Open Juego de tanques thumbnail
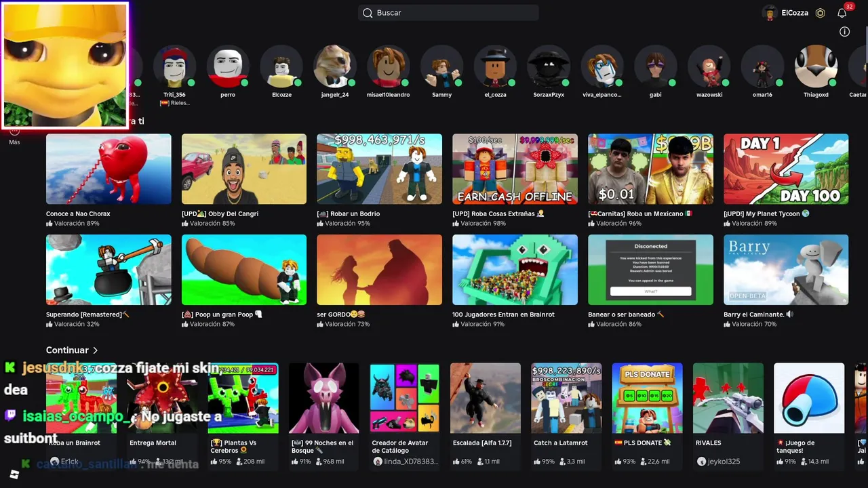868x488 pixels. pos(809,398)
